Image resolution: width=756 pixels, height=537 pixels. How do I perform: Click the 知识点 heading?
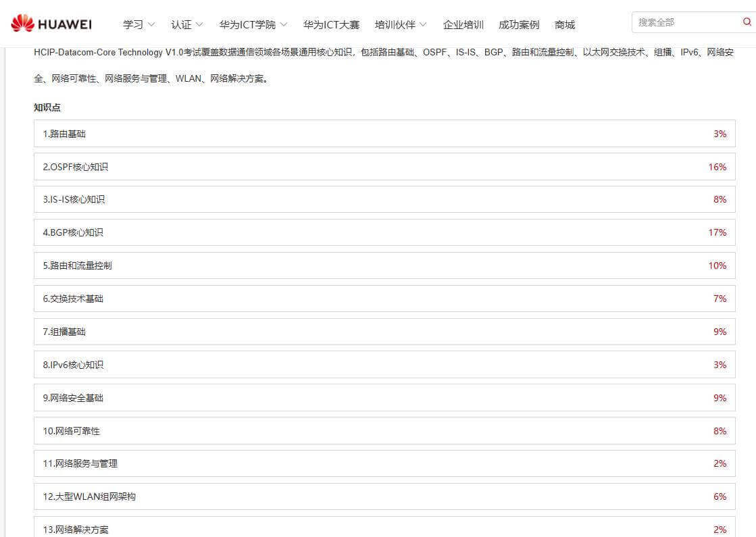(x=47, y=107)
